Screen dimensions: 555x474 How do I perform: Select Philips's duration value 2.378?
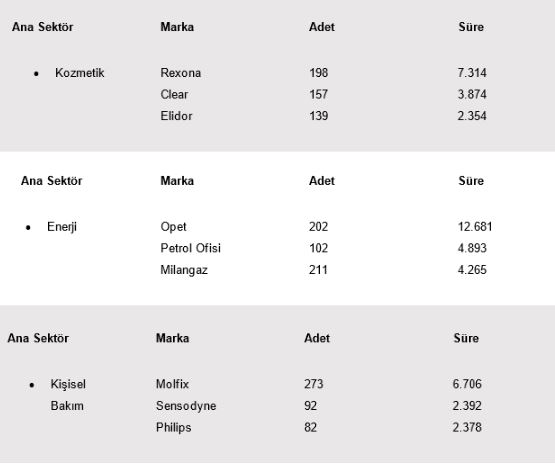click(467, 428)
